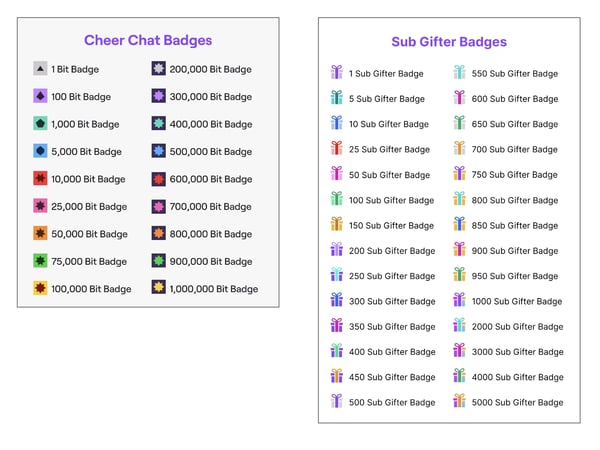Select the yellow 100,000 Bit Badge icon

coord(39,289)
